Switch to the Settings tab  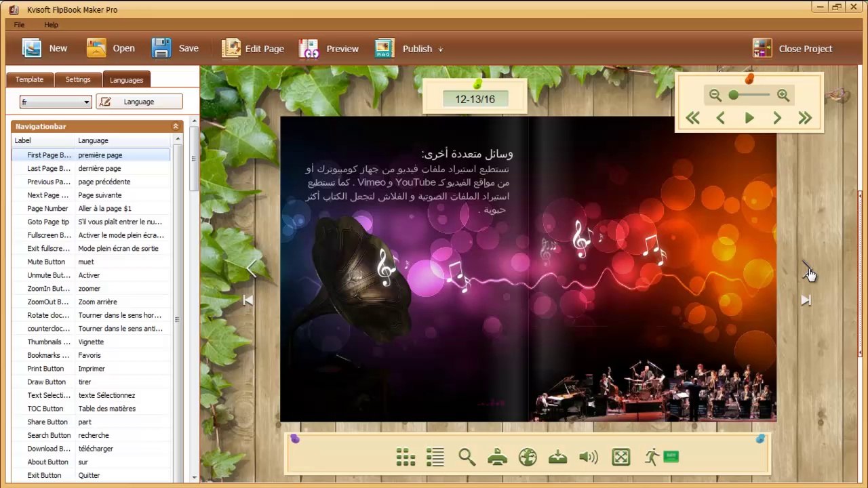coord(78,79)
